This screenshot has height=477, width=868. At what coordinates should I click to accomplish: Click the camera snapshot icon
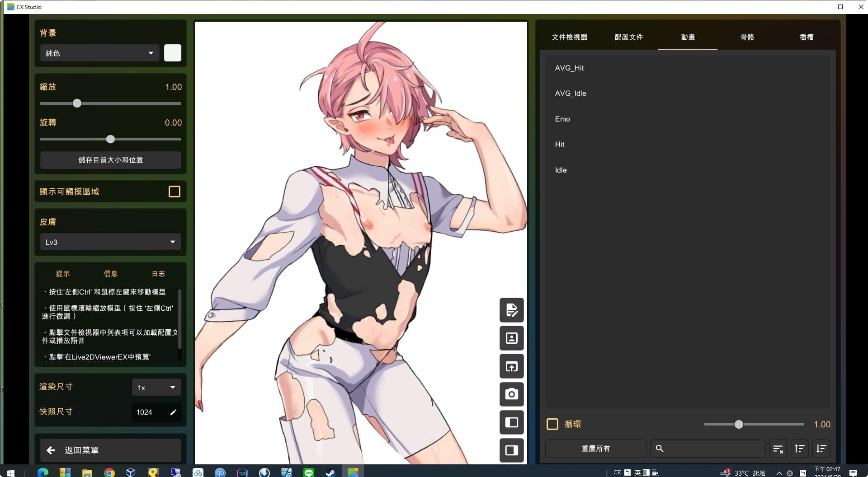pos(511,394)
